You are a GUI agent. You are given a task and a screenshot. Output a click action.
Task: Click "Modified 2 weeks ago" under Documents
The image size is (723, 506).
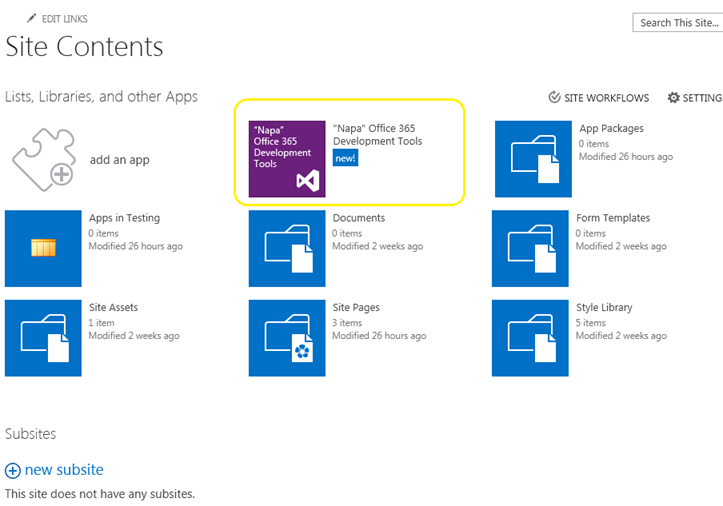[x=378, y=246]
